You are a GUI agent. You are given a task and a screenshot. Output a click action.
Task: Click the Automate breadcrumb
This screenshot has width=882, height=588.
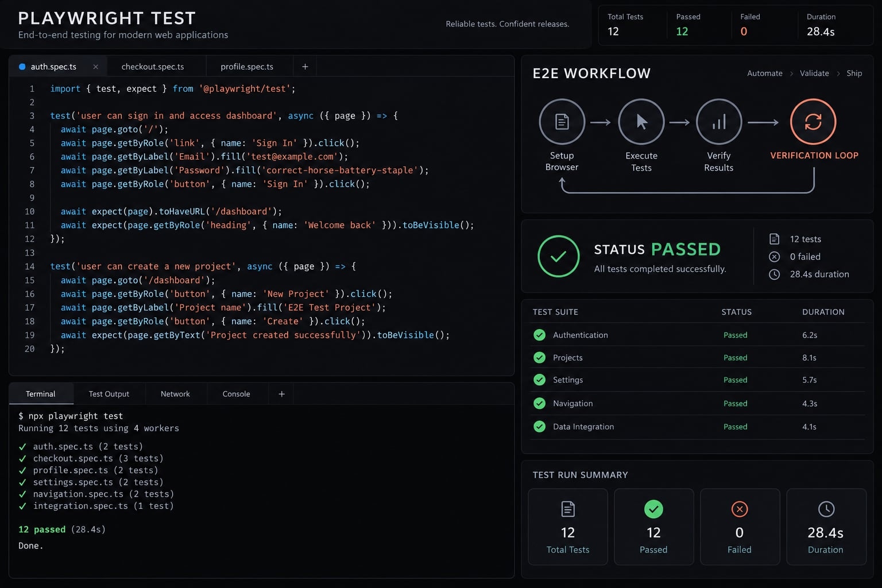pyautogui.click(x=765, y=73)
